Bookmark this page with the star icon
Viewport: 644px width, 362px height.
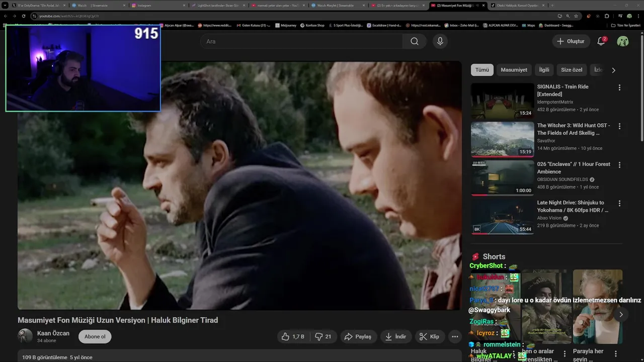pos(576,16)
